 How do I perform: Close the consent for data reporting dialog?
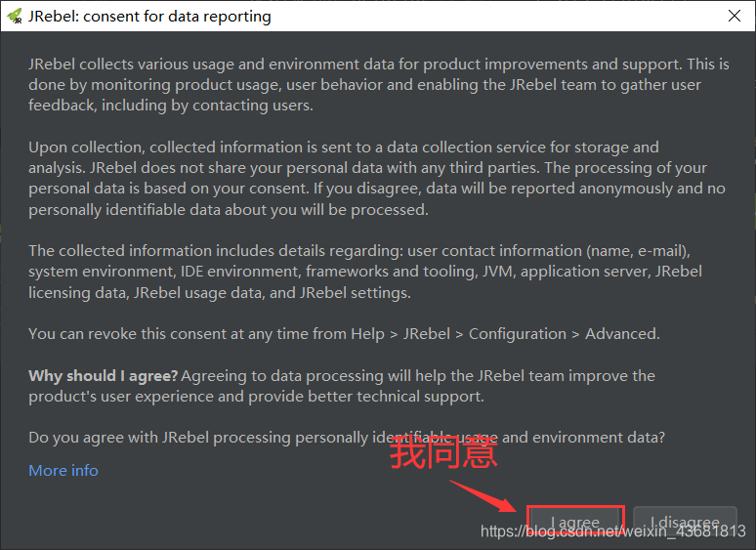[x=734, y=16]
